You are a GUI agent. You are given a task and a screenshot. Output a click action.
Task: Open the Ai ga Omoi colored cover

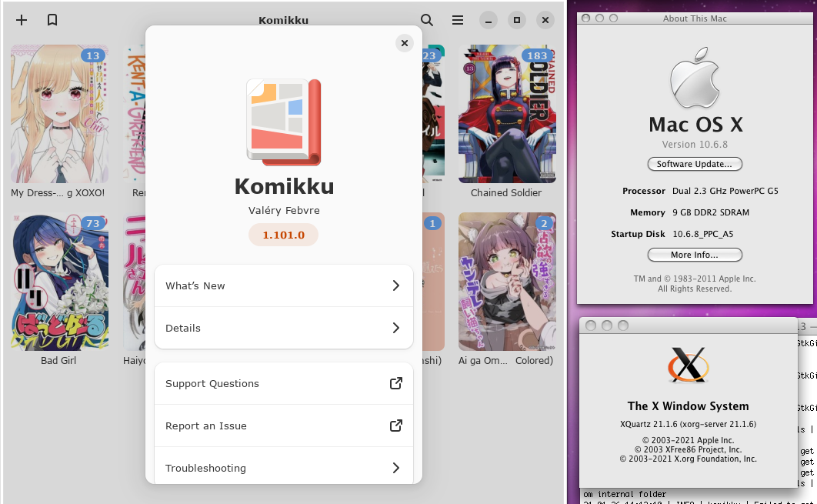507,282
